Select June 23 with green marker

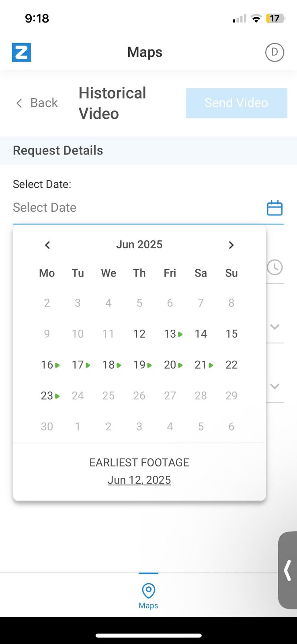(x=50, y=396)
